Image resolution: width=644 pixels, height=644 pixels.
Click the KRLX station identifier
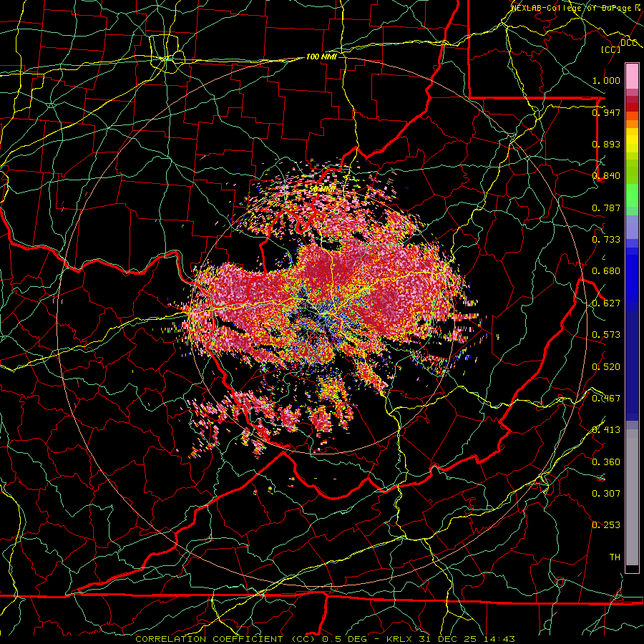pos(401,639)
